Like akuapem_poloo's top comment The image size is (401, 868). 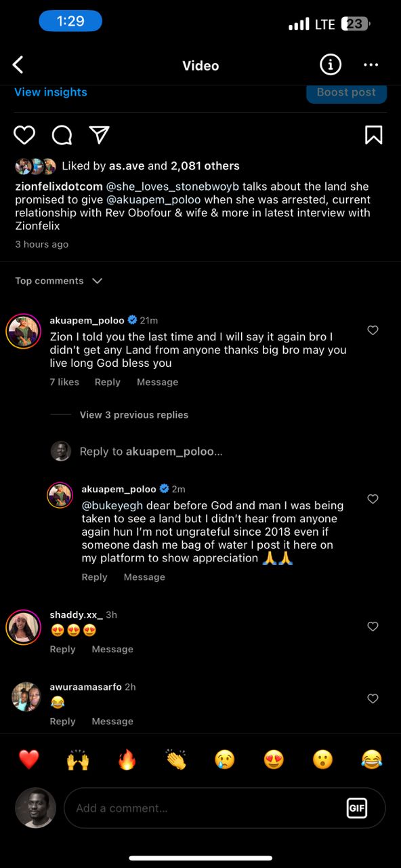tap(373, 330)
